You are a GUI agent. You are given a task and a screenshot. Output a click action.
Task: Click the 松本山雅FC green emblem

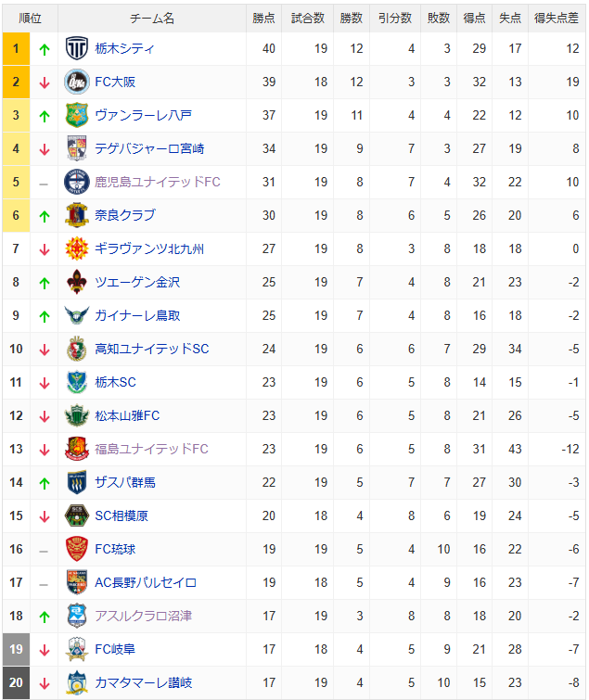pos(77,415)
